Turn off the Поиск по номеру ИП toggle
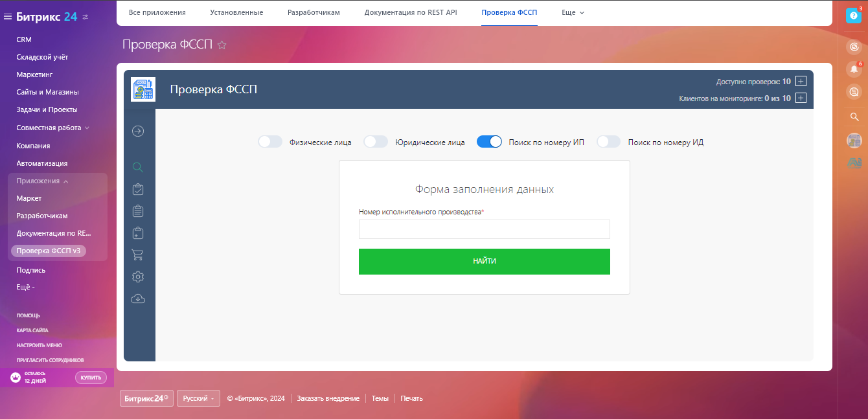Viewport: 868px width, 419px height. tap(489, 142)
